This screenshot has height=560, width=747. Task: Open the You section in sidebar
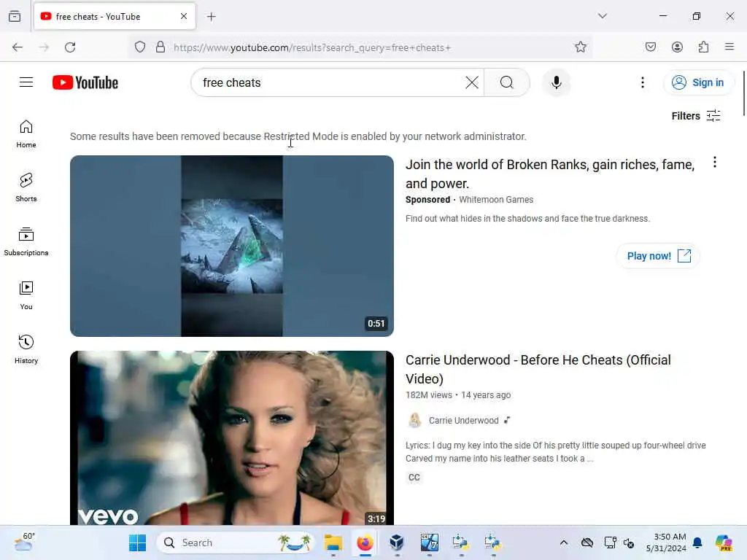pos(26,295)
